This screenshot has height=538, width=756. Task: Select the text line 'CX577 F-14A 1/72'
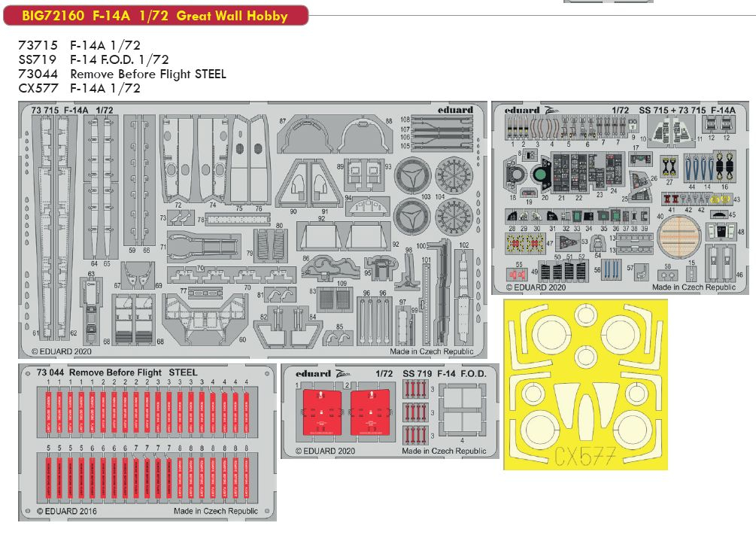point(80,88)
